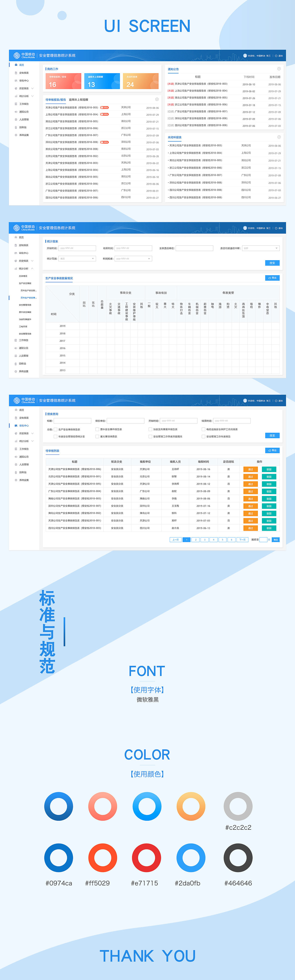Screen dimensions: 295x980
Task: Click 退出 power icon in review screen header
Action: (x=276, y=401)
